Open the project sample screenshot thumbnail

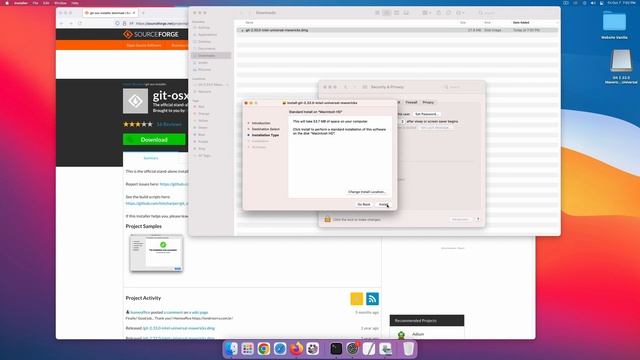156,253
